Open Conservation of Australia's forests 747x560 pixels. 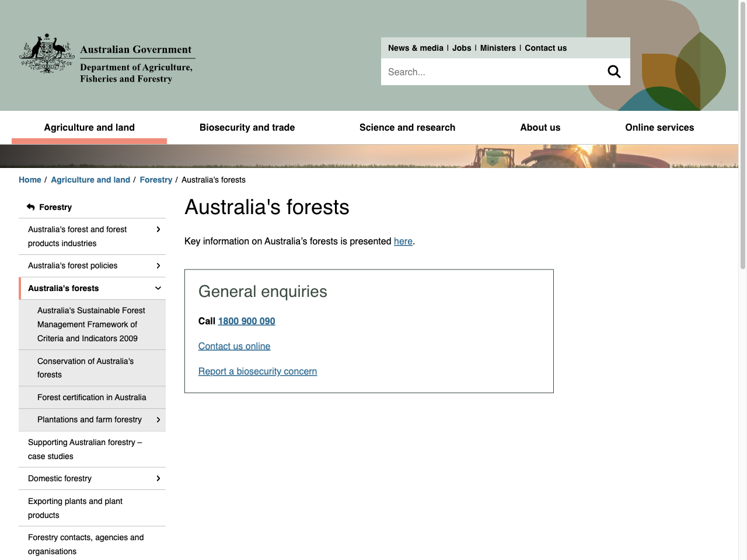point(85,368)
